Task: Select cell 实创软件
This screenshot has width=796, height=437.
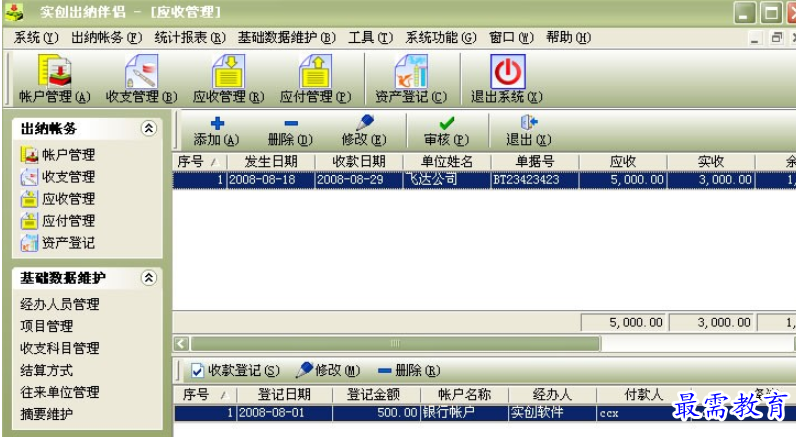Action: [552, 413]
